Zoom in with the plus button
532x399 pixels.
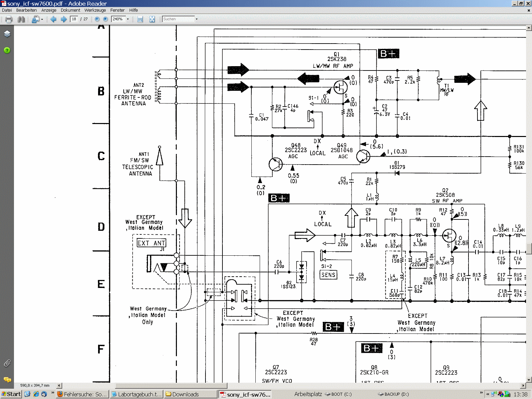tap(105, 19)
